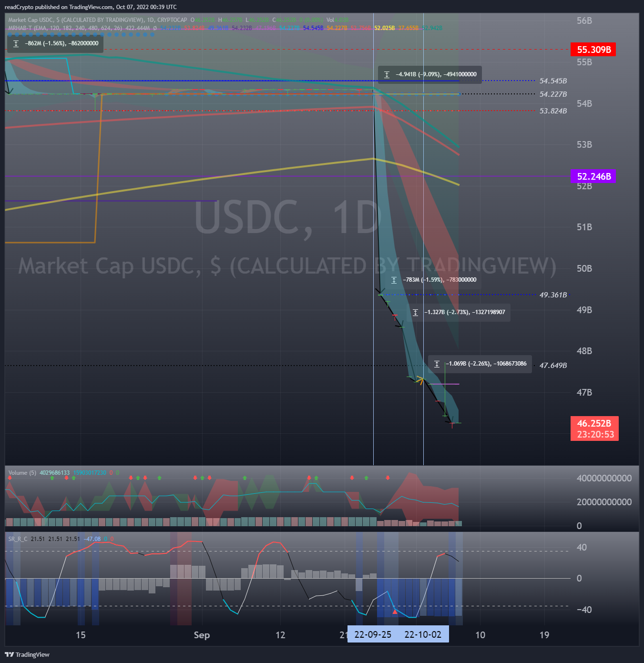Select the 53.824B horizontal line label

[553, 111]
